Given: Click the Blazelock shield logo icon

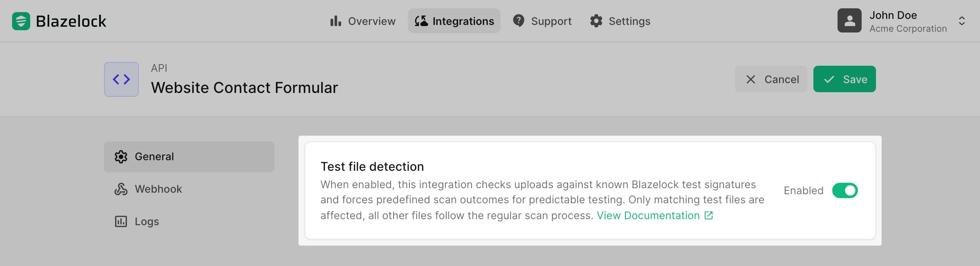Looking at the screenshot, I should (x=21, y=21).
